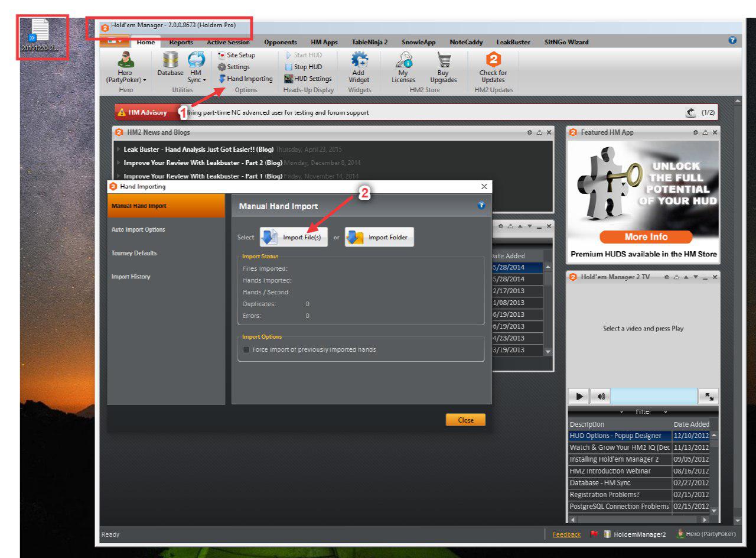
Task: Click Hand Importing option in ribbon
Action: [x=246, y=79]
